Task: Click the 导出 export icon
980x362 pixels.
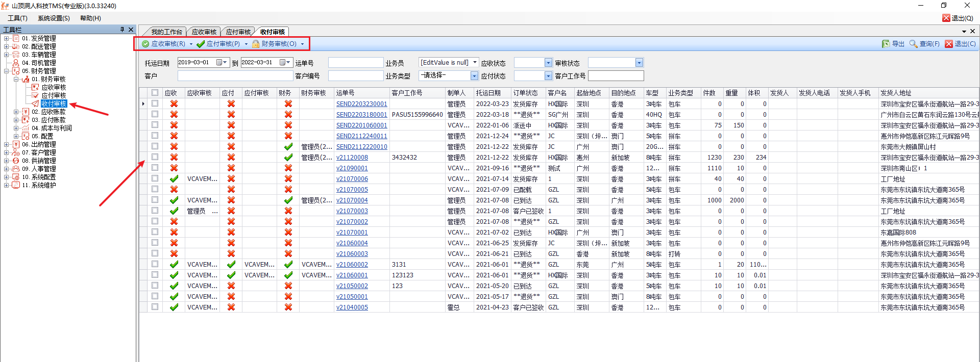Action: (x=886, y=44)
